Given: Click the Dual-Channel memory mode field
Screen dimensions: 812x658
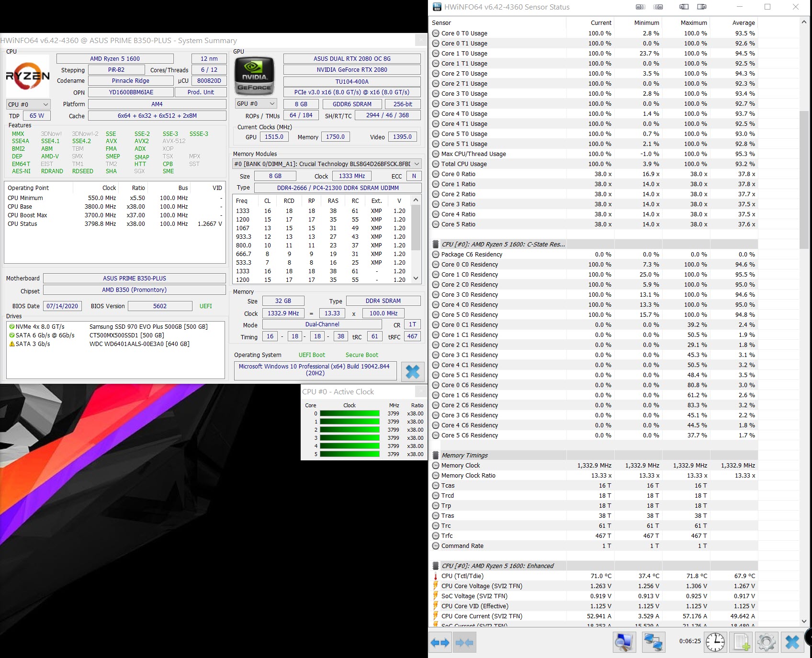Looking at the screenshot, I should coord(322,324).
